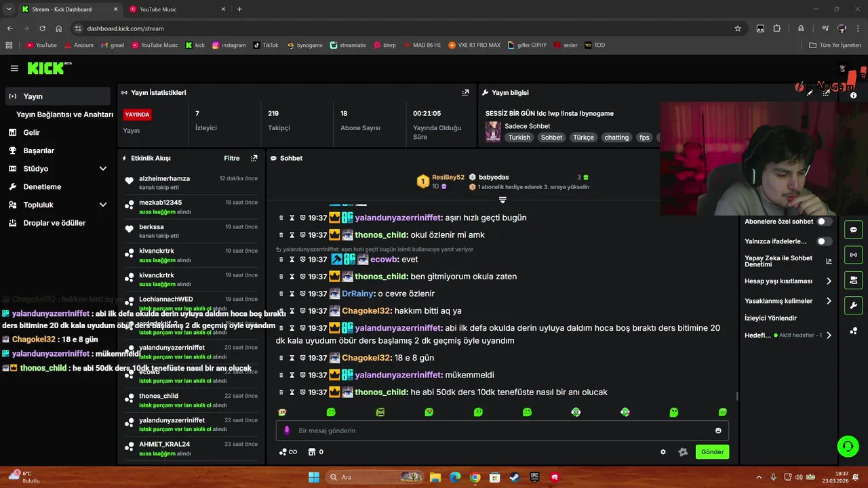Toggle Abonelere özel sohbet switch
Image resolution: width=868 pixels, height=488 pixels.
(x=825, y=222)
